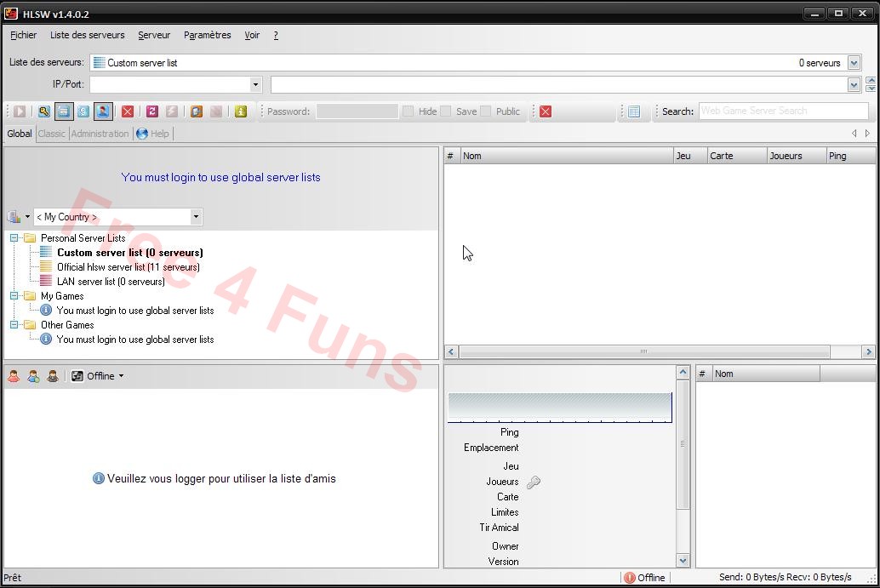Click the Web Game Server Search field
Image resolution: width=880 pixels, height=588 pixels.
tap(783, 111)
